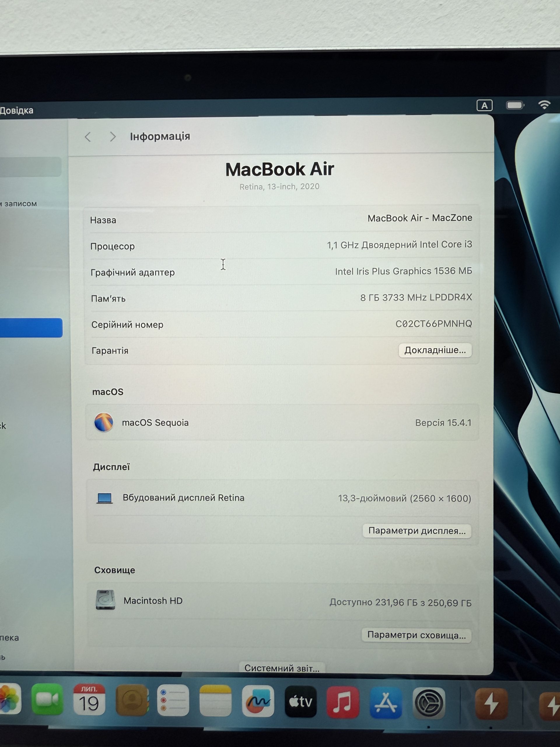Open the Довідка menu
This screenshot has height=747, width=560.
click(17, 110)
